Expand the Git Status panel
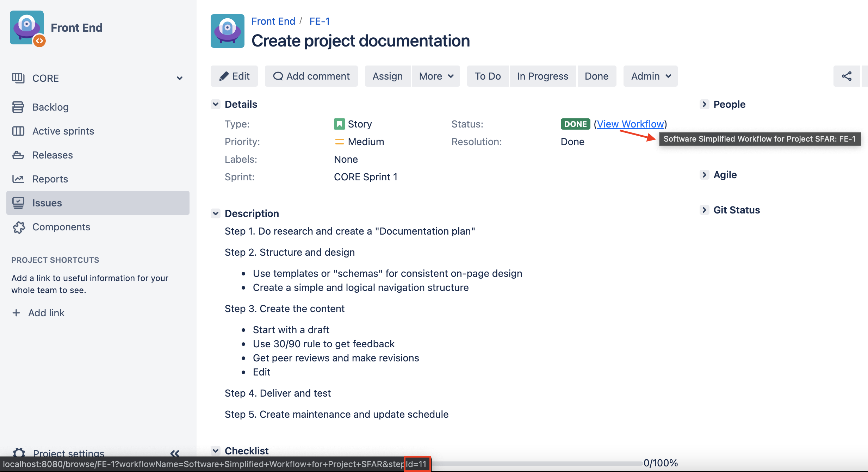 tap(704, 210)
